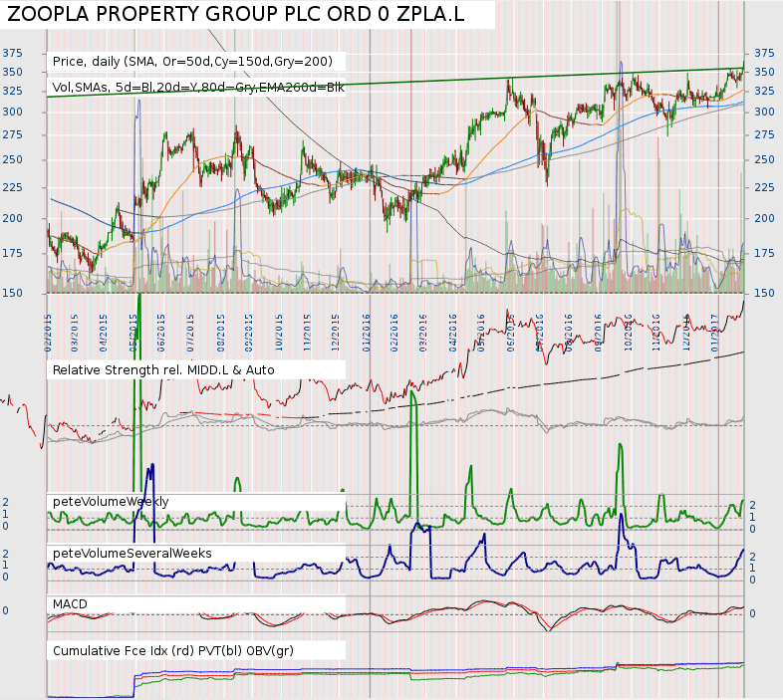Click 150 on the left price axis

(x=13, y=293)
